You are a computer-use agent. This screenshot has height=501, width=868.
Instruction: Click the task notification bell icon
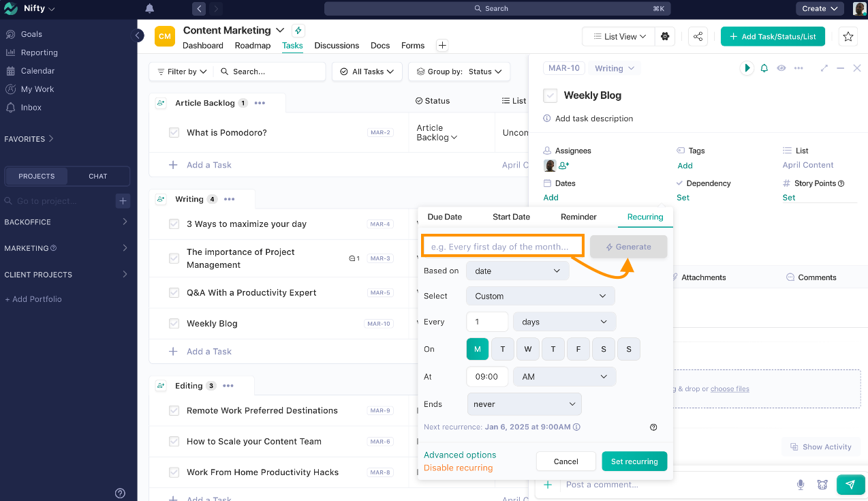pyautogui.click(x=764, y=68)
